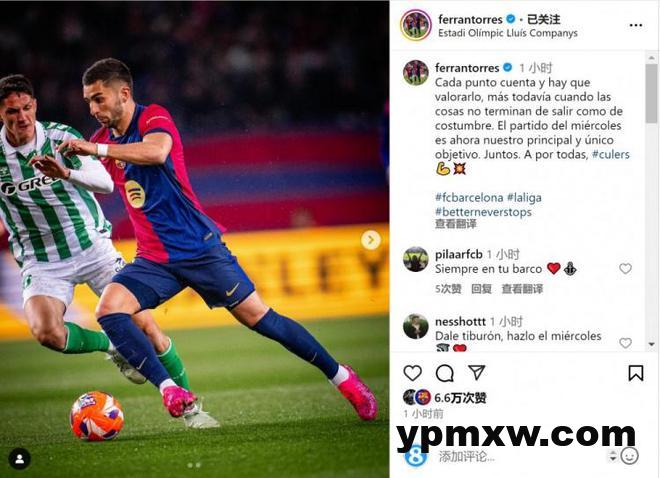Click the 已关注 following button
This screenshot has height=478, width=660.
coord(543,19)
